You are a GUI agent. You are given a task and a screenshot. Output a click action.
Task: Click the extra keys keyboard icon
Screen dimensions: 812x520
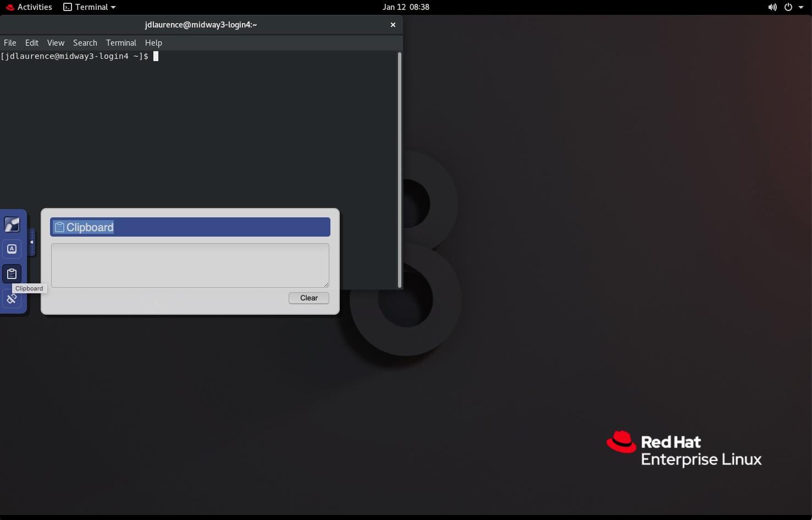point(12,249)
